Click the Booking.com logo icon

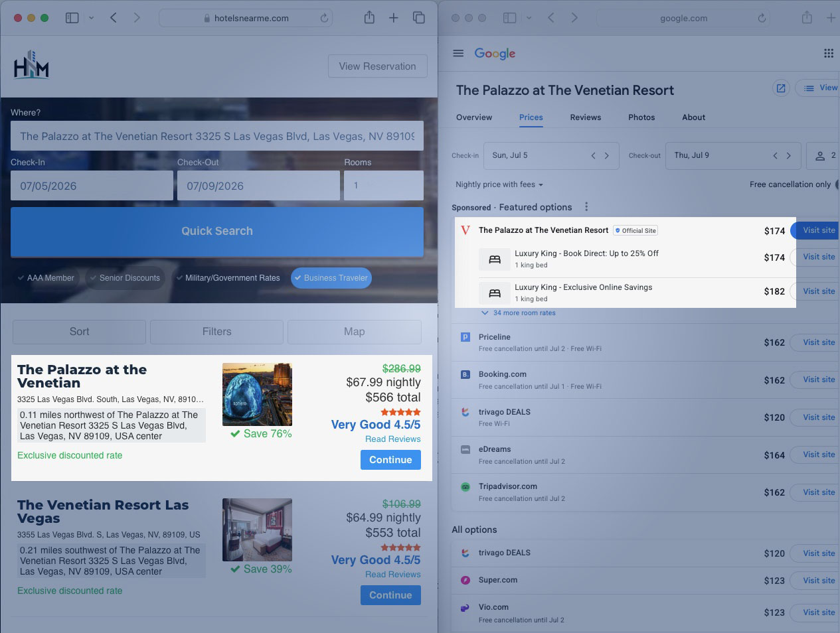pyautogui.click(x=465, y=374)
